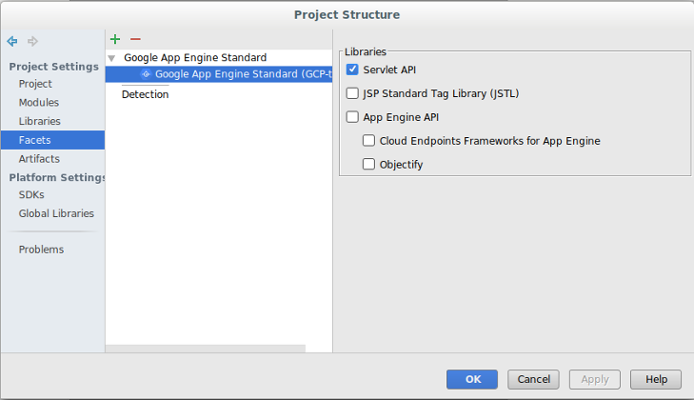Click the forward navigation arrow icon
The image size is (694, 400).
pos(32,41)
